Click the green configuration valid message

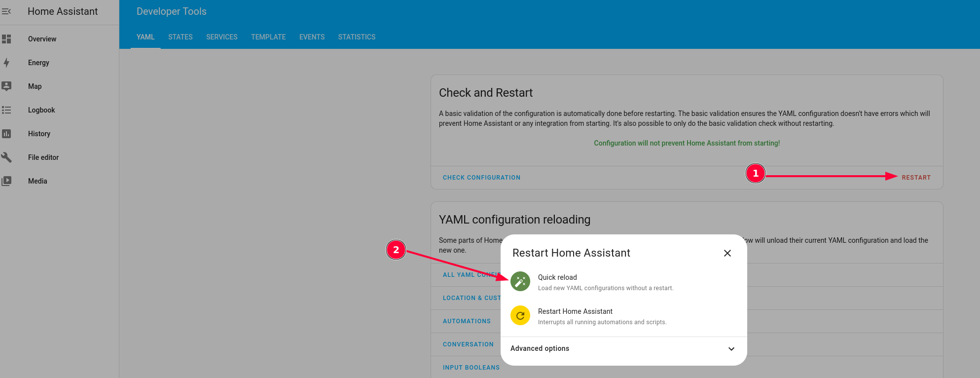pyautogui.click(x=687, y=143)
